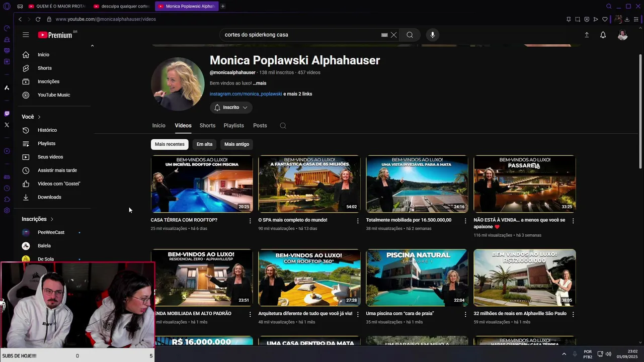
Task: Open YouTube notifications bell
Action: 603,35
